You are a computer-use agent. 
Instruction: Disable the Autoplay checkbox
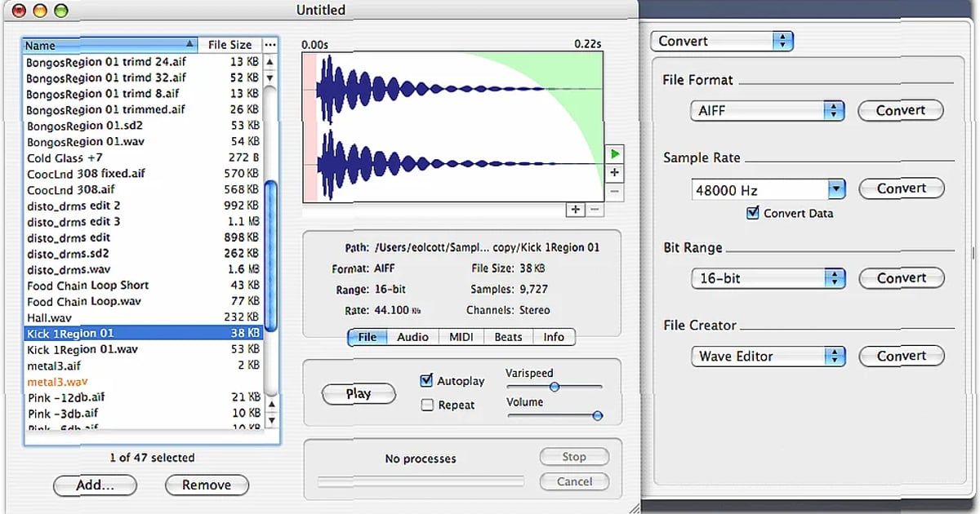coord(428,380)
